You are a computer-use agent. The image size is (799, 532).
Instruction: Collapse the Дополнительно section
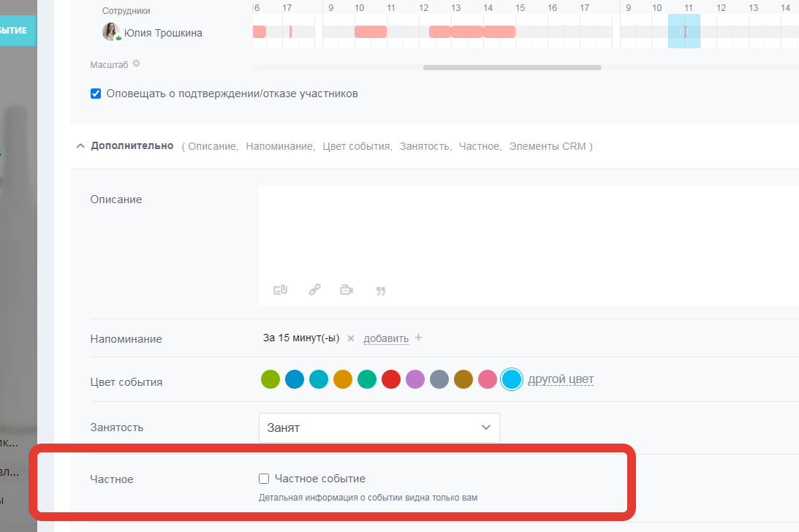tap(80, 146)
